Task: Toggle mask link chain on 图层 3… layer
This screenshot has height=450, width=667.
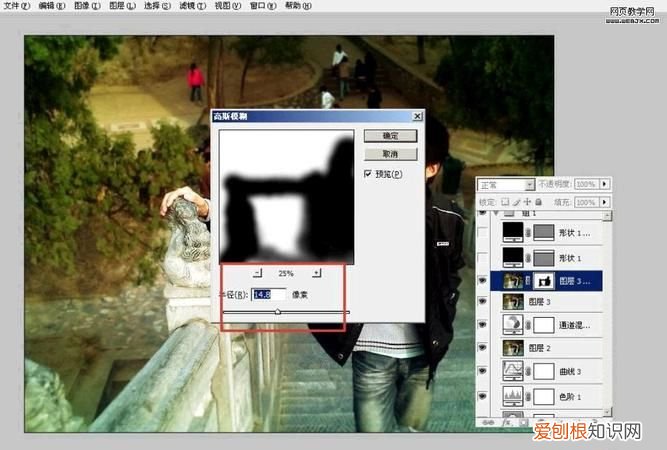Action: pyautogui.click(x=528, y=281)
